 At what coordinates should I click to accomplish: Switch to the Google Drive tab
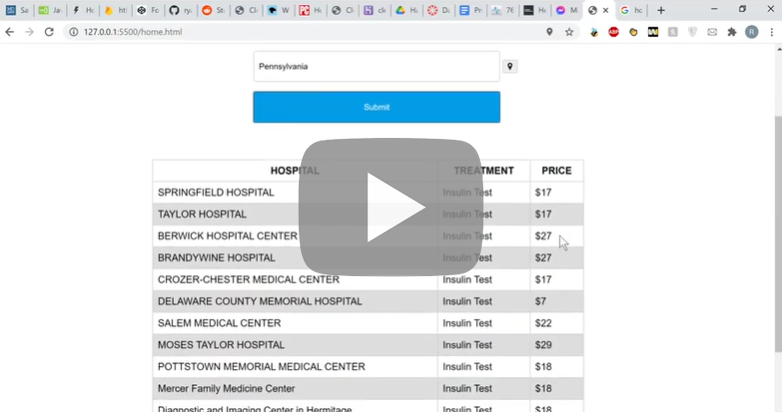pos(406,10)
